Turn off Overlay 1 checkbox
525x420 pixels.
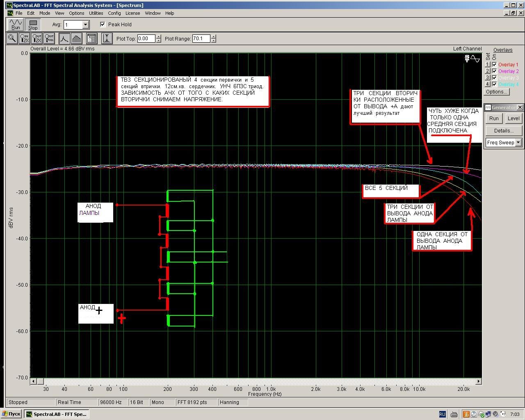tap(495, 65)
